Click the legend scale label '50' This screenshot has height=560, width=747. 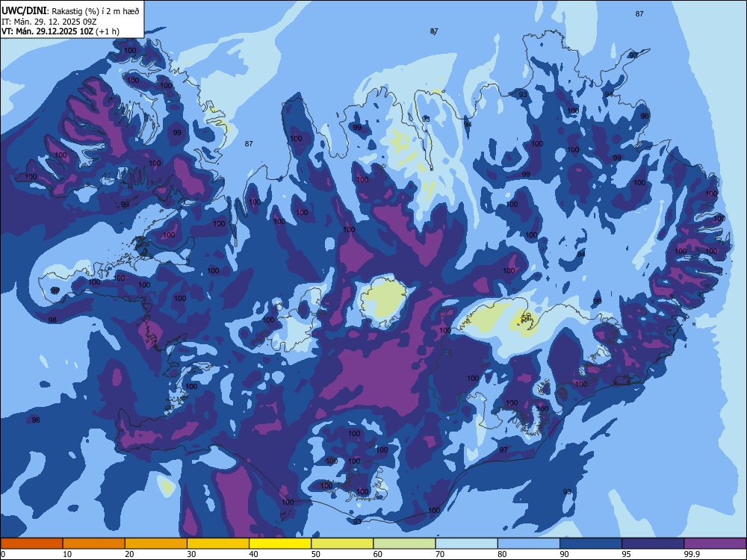316,554
